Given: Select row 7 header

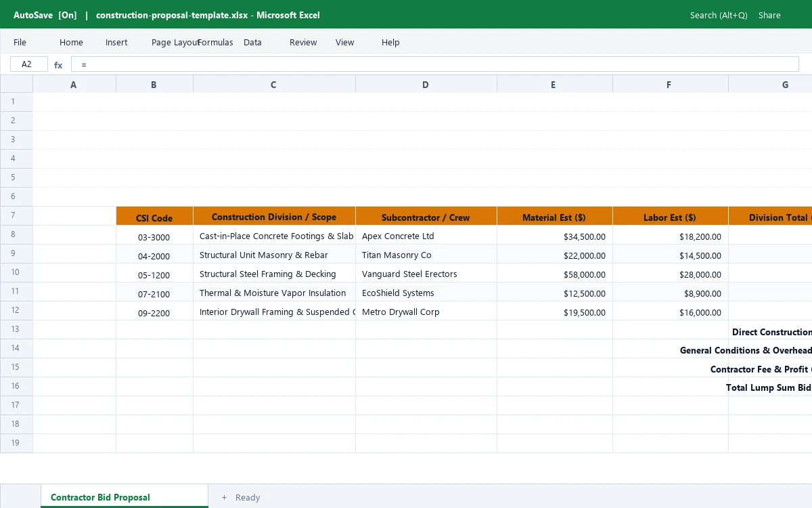Looking at the screenshot, I should point(16,215).
